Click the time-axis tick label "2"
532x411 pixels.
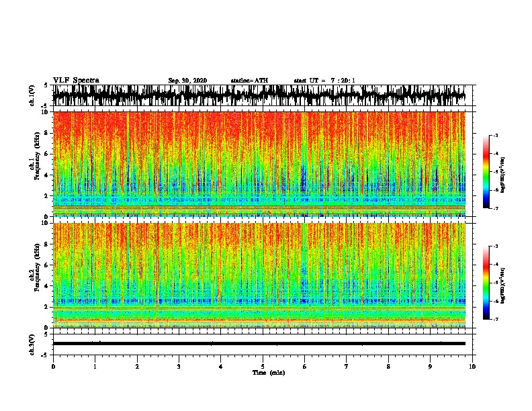click(137, 367)
